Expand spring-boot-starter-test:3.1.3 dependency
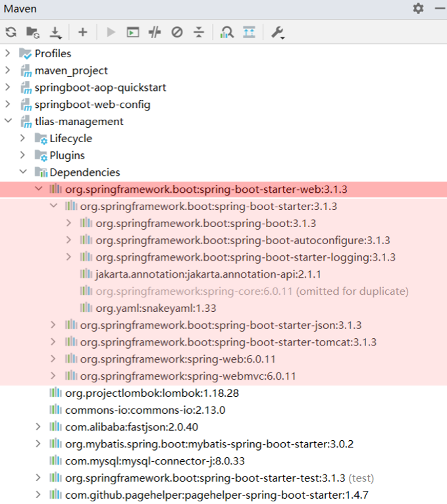The width and height of the screenshot is (447, 504). [x=38, y=478]
